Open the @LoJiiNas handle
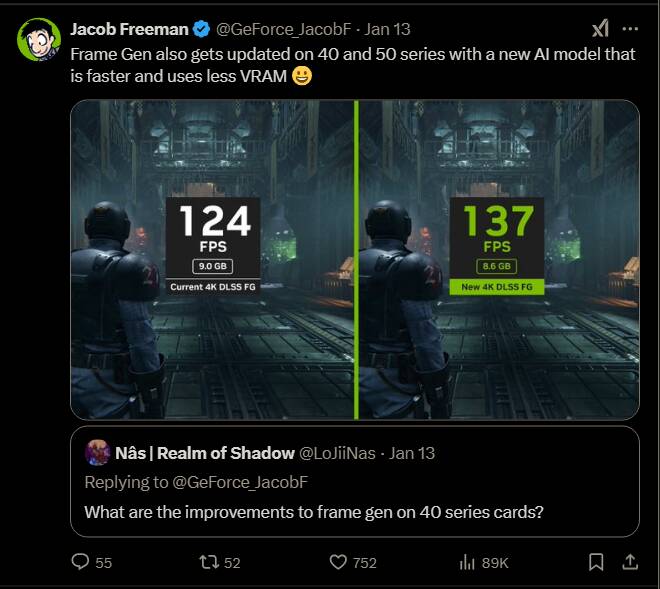The image size is (660, 589). [339, 453]
